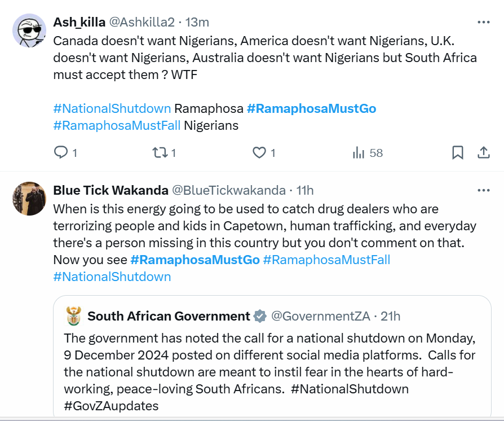
Task: Open #RamaphosaMustFall hashtag in Ash_killa's tweet
Action: 117,125
